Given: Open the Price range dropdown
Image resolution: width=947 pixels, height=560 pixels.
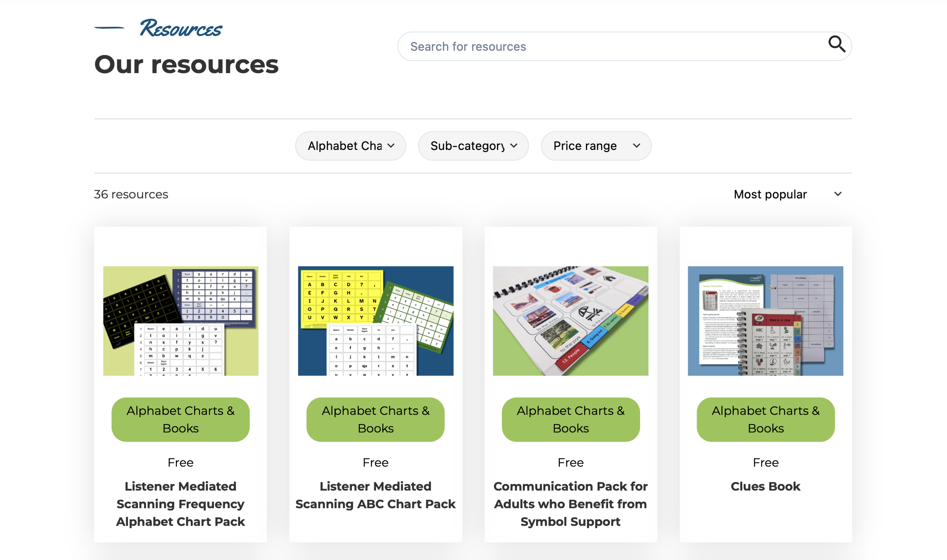Looking at the screenshot, I should pos(596,146).
